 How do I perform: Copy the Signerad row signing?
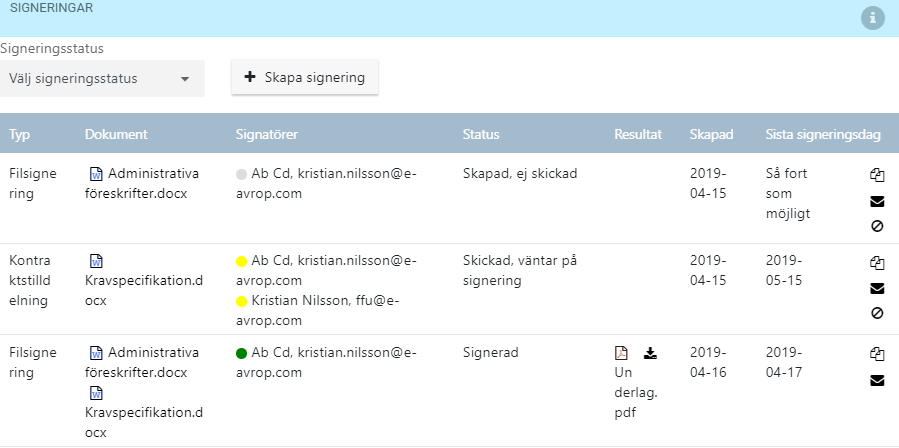tap(877, 354)
